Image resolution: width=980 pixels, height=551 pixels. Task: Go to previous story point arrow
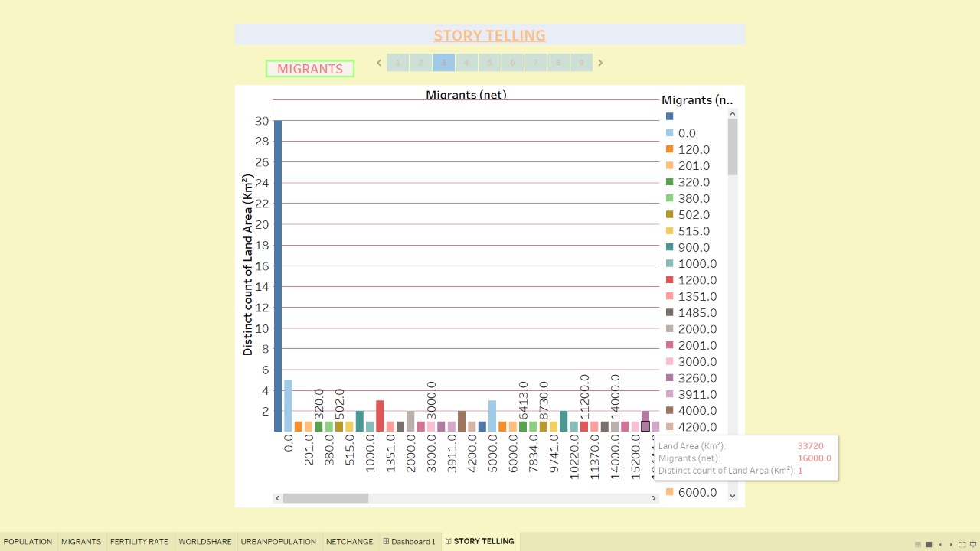(x=378, y=63)
